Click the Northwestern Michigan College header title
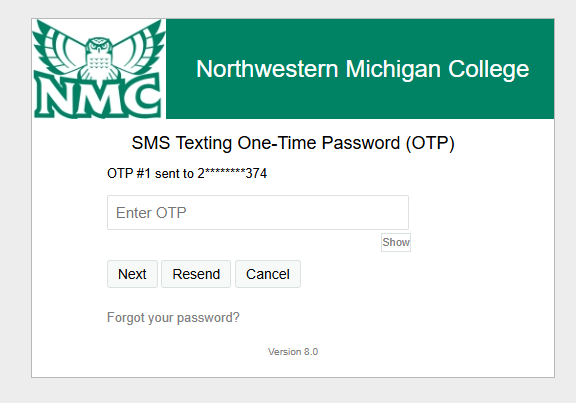This screenshot has width=576, height=403. click(x=363, y=69)
